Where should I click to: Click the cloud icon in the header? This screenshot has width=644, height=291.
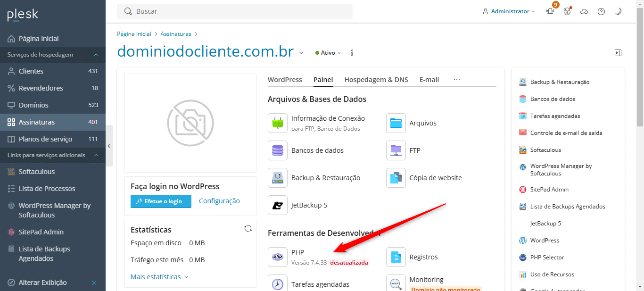point(584,11)
